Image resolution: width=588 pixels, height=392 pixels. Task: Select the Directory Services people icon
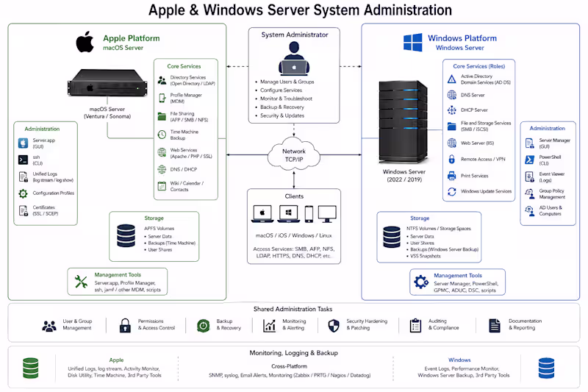coord(162,80)
